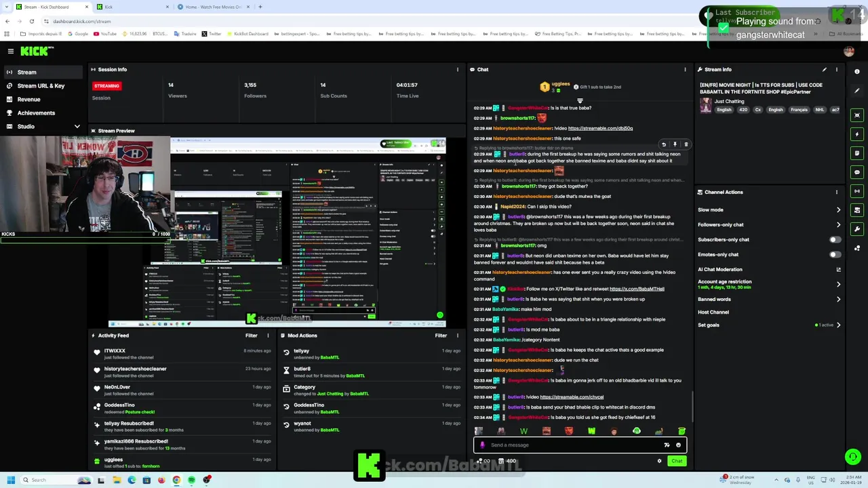Open Stream info panel options menu
The width and height of the screenshot is (868, 488).
click(x=837, y=70)
